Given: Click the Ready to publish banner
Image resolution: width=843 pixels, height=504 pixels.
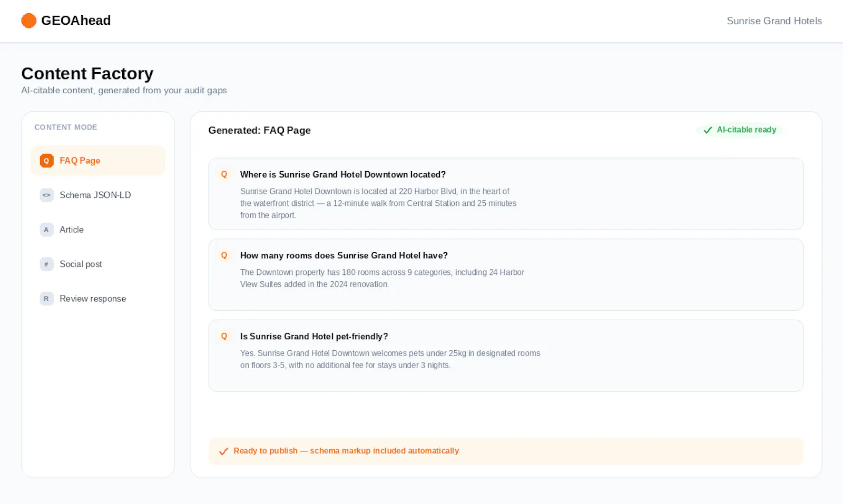Looking at the screenshot, I should click(506, 451).
